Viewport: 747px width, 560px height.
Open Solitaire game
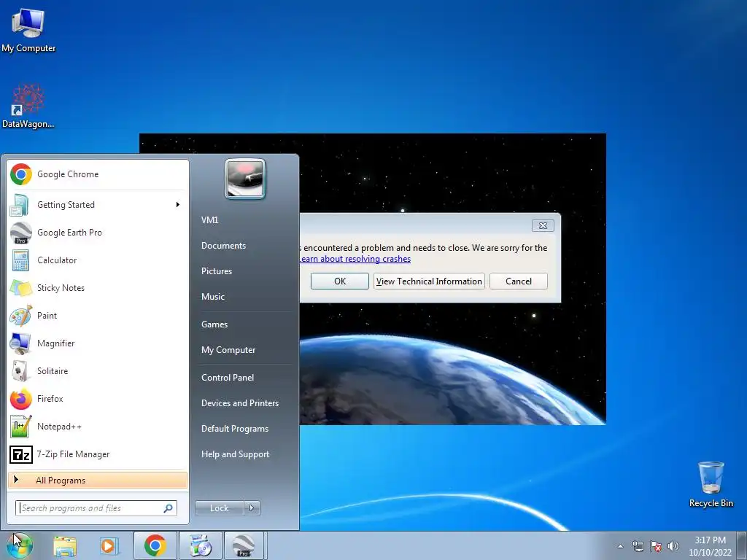98,370
